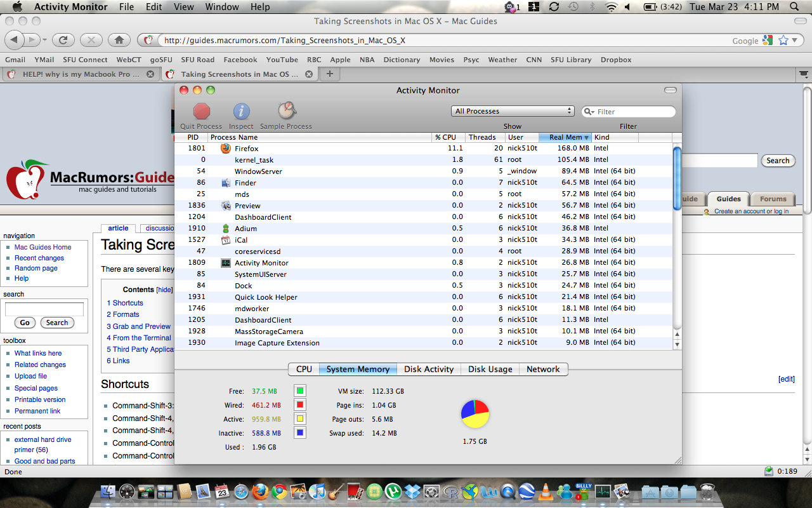Sort processes by Real Mem column header
This screenshot has width=812, height=508.
click(565, 137)
